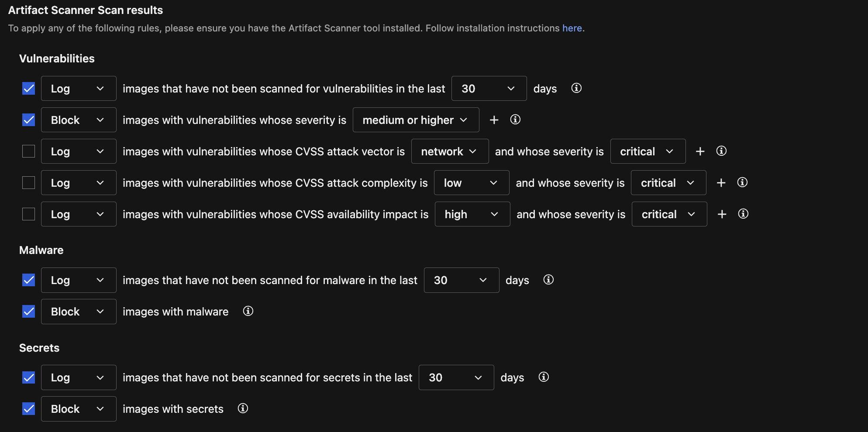Image resolution: width=868 pixels, height=432 pixels.
Task: Open critical severity dropdown in attack complexity row
Action: (x=668, y=183)
